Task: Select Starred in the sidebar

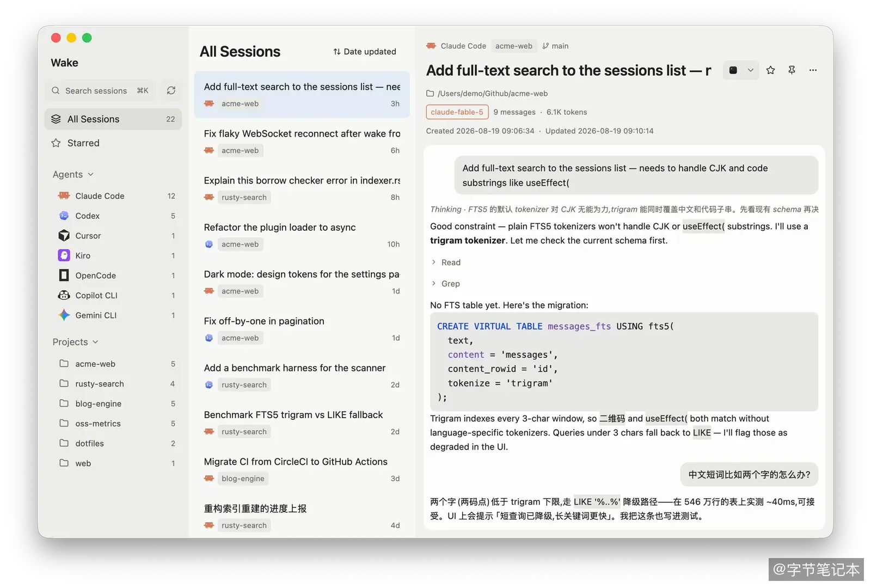Action: pos(113,143)
